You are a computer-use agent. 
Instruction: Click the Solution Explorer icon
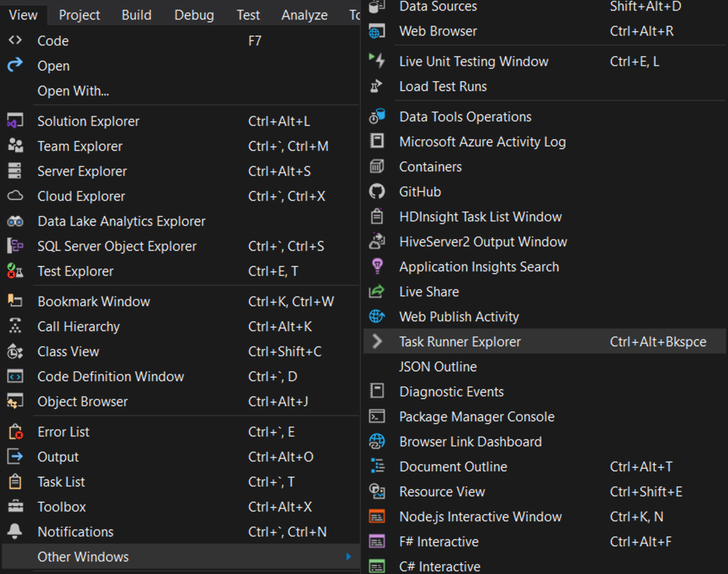click(x=15, y=121)
